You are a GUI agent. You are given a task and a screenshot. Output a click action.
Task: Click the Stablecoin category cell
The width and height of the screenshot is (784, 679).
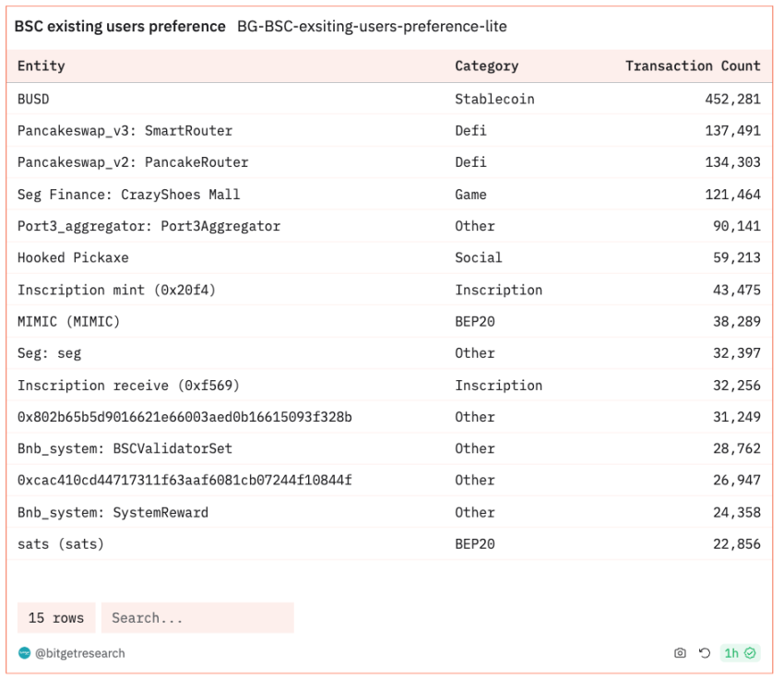pos(494,99)
